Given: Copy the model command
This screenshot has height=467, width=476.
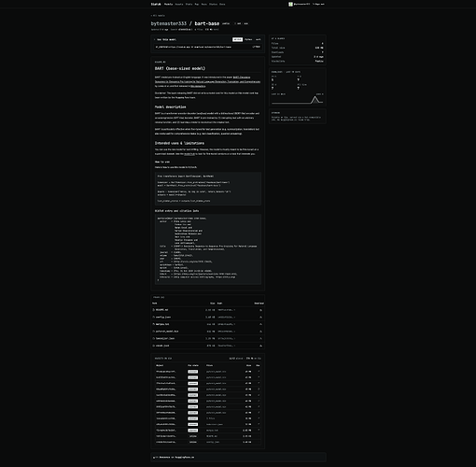Looking at the screenshot, I should coord(256,47).
